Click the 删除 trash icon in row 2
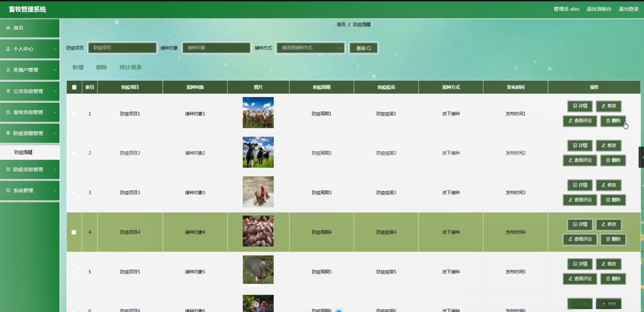The height and width of the screenshot is (312, 644). [x=608, y=160]
